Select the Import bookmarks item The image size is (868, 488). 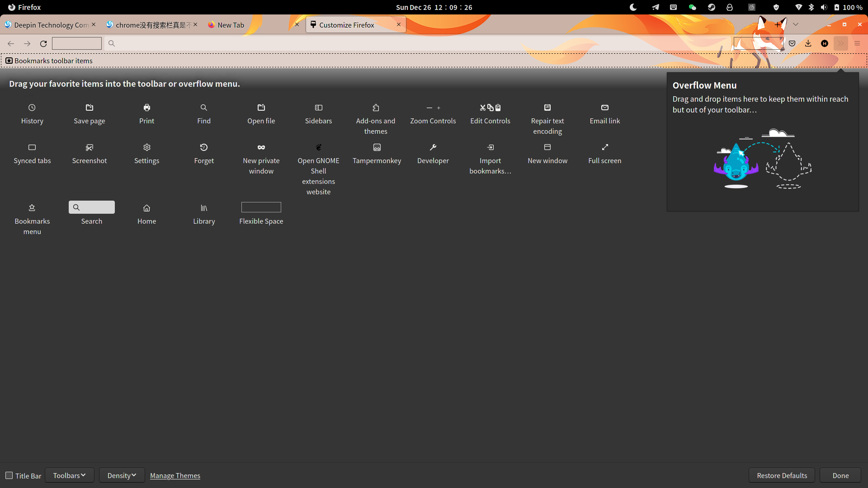coord(490,158)
